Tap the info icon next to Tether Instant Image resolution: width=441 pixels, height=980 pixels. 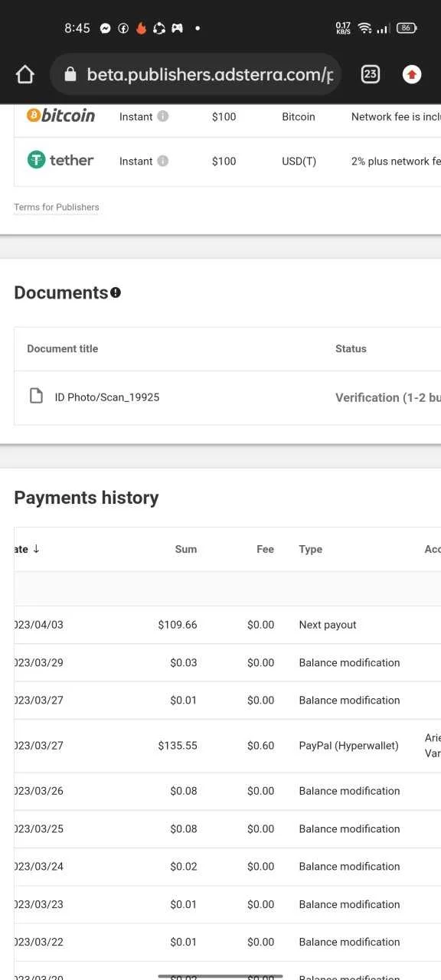point(162,161)
